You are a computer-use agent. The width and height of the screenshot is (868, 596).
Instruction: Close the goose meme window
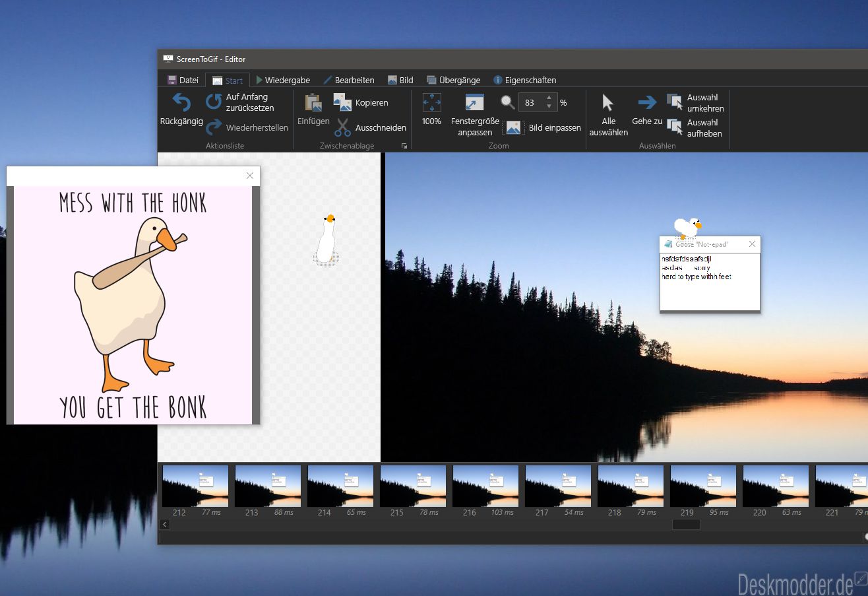coord(250,176)
